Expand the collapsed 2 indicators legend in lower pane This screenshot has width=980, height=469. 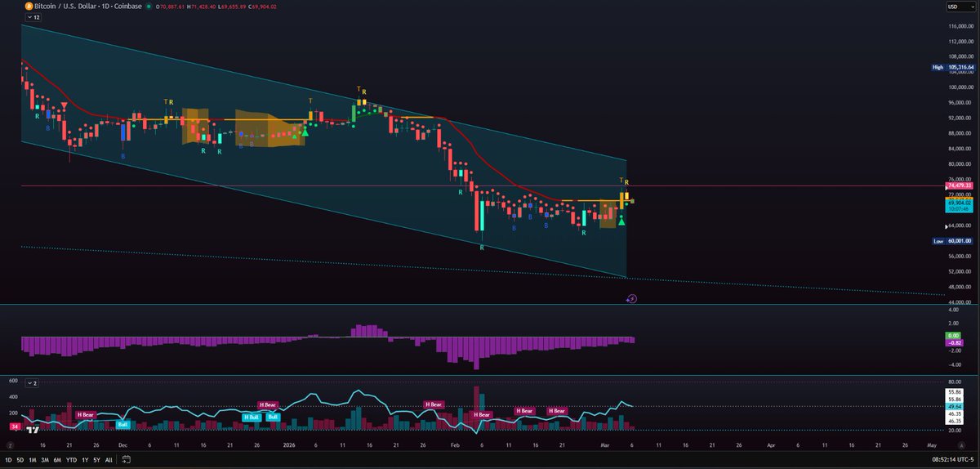tap(32, 382)
